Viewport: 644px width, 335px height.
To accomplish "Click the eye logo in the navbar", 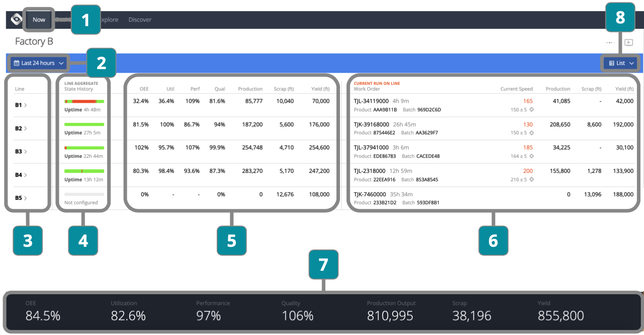I will (x=16, y=19).
